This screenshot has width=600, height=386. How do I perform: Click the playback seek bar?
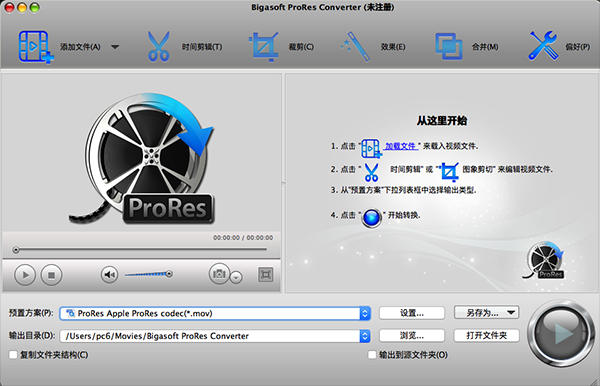141,250
